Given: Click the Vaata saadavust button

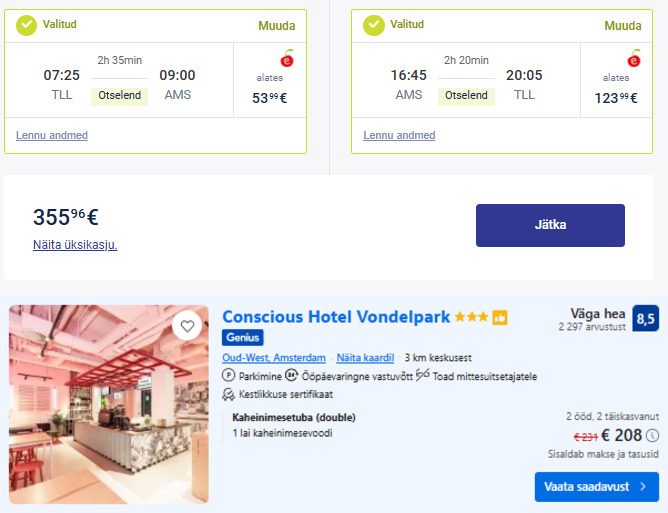Looking at the screenshot, I should click(x=596, y=486).
